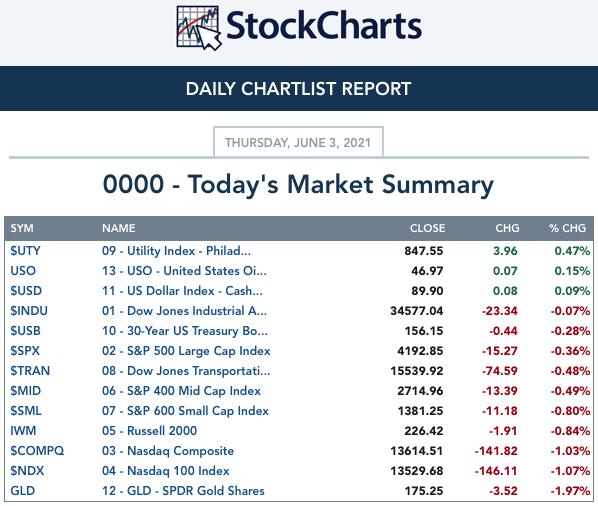The image size is (598, 506).
Task: Select the Nasdaq 100 Index link
Action: [166, 471]
